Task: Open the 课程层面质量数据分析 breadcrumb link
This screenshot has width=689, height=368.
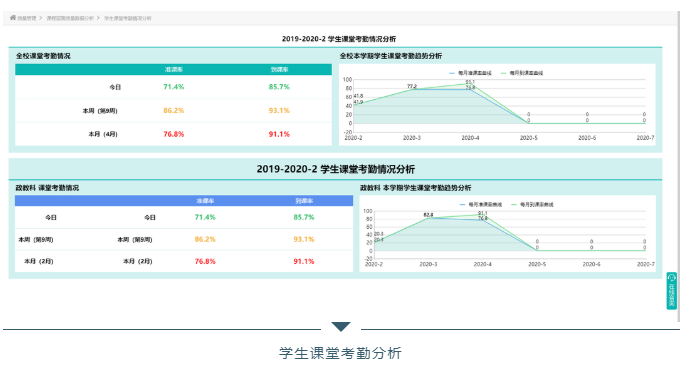Action: (x=70, y=18)
